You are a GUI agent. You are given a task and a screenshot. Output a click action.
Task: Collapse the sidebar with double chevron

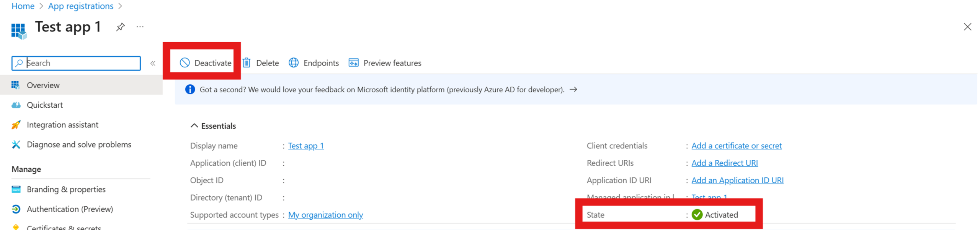click(x=153, y=63)
